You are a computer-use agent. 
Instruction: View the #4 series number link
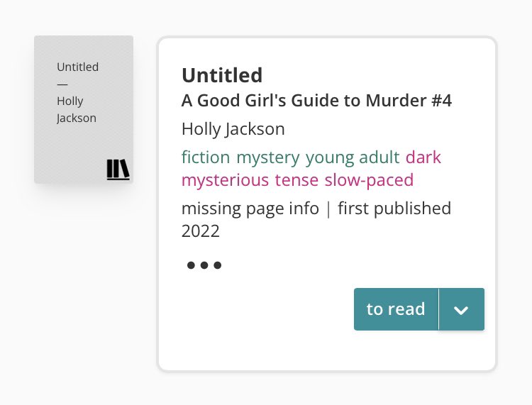[442, 101]
